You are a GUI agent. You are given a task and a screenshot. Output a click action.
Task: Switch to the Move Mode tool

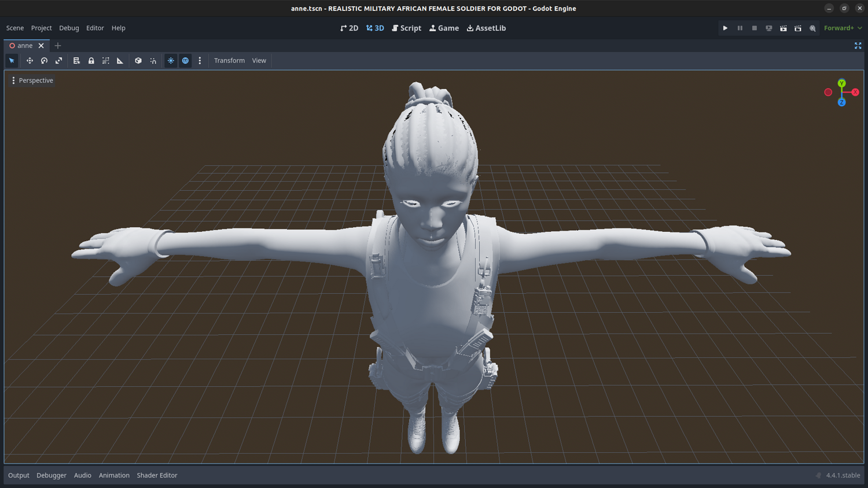pos(30,61)
